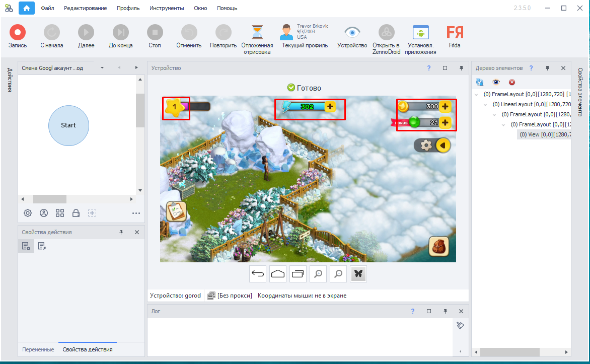
Task: Click the four-squares grid icon
Action: [x=60, y=213]
